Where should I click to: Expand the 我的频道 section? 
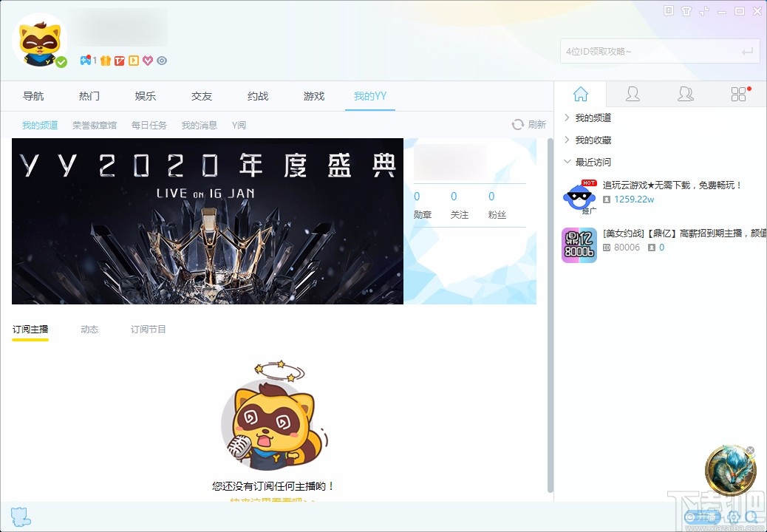pos(567,117)
